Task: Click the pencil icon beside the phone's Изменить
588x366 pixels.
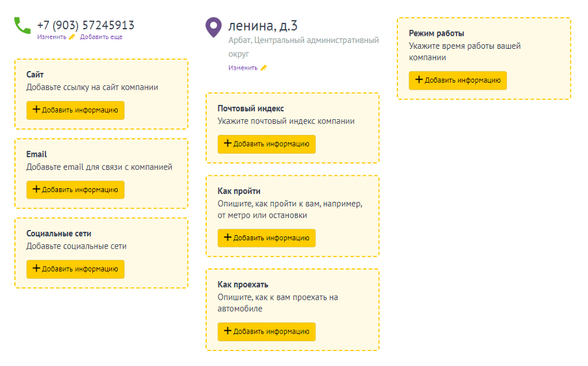Action: click(x=72, y=37)
